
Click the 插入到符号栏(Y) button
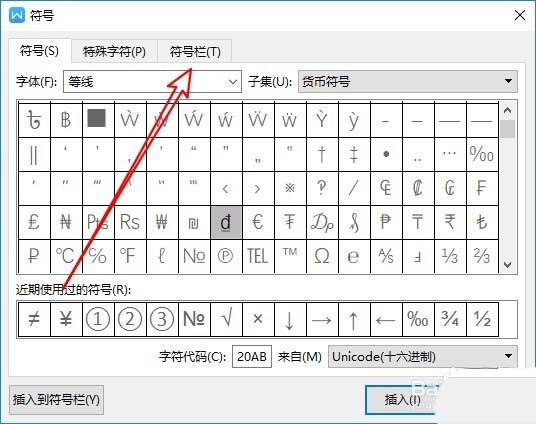coord(56,400)
